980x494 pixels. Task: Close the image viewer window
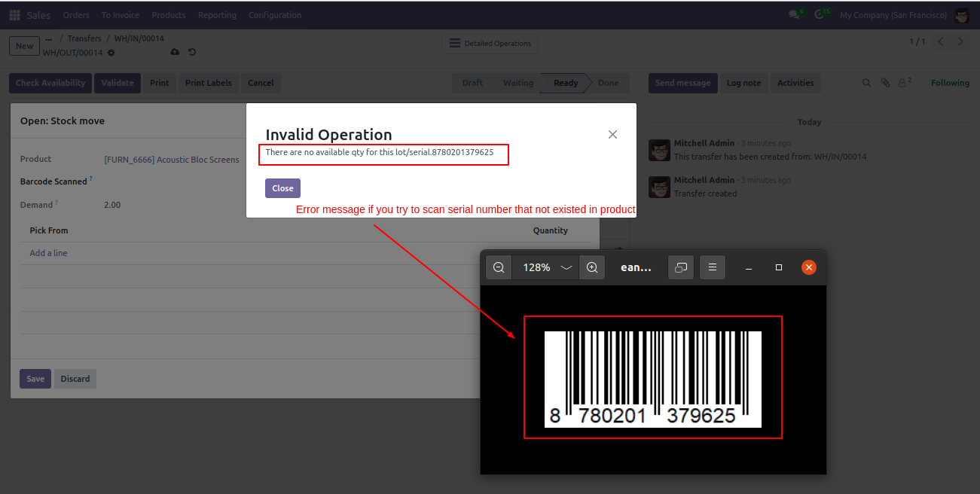809,267
